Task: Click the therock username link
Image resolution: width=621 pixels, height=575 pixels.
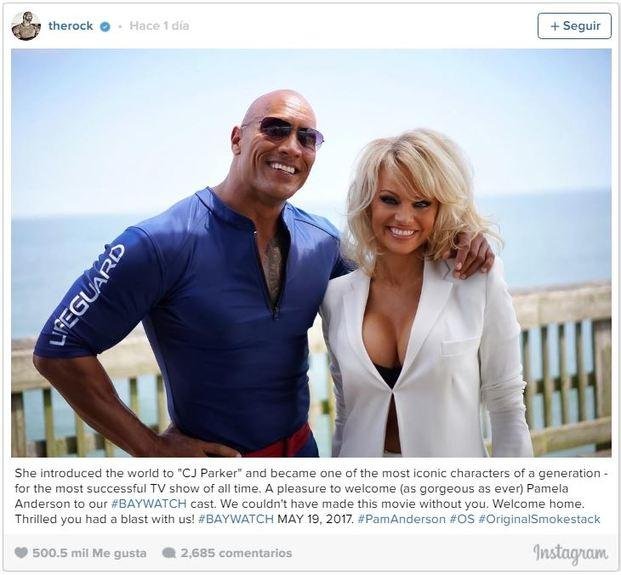Action: click(70, 26)
